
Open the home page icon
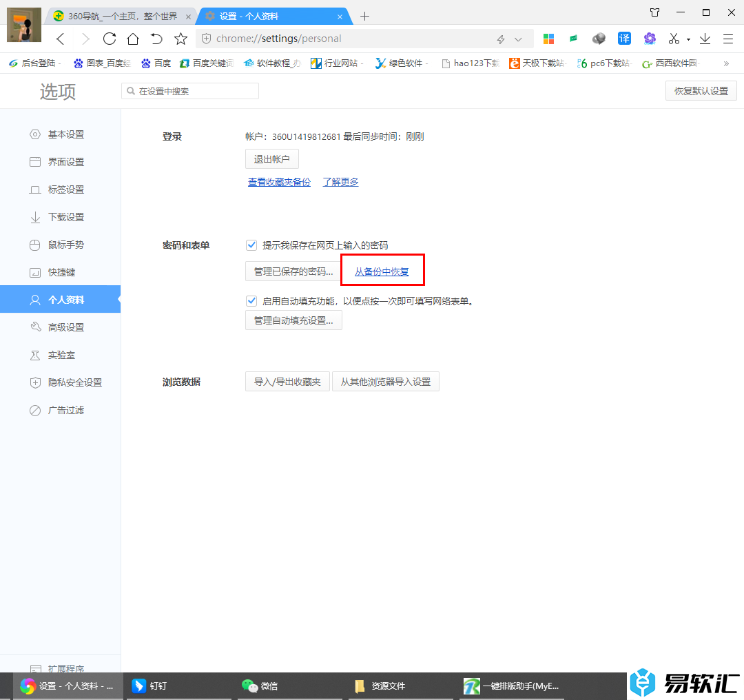[133, 39]
